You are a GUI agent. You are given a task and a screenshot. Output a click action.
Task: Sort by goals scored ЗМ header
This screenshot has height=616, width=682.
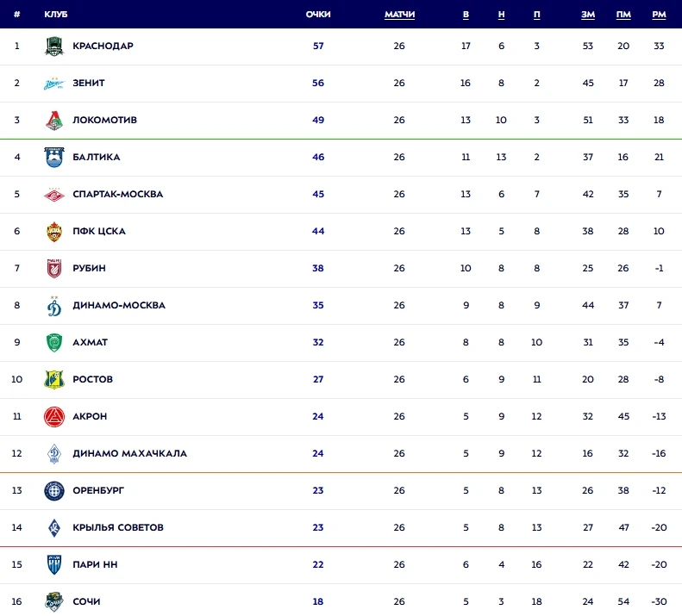click(588, 15)
